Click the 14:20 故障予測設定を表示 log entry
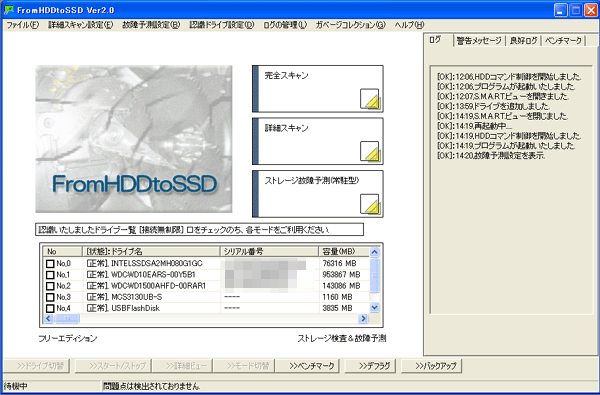600x395 pixels. 491,156
